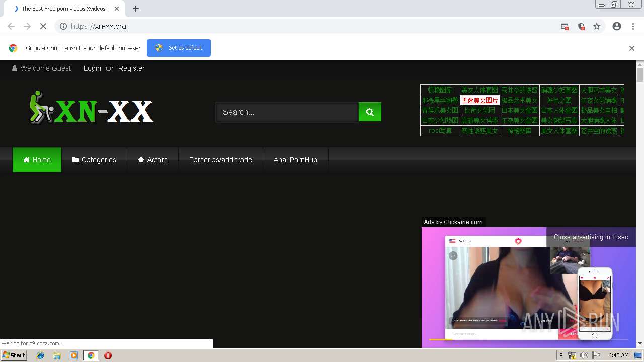
Task: Open the Register link
Action: click(x=131, y=68)
